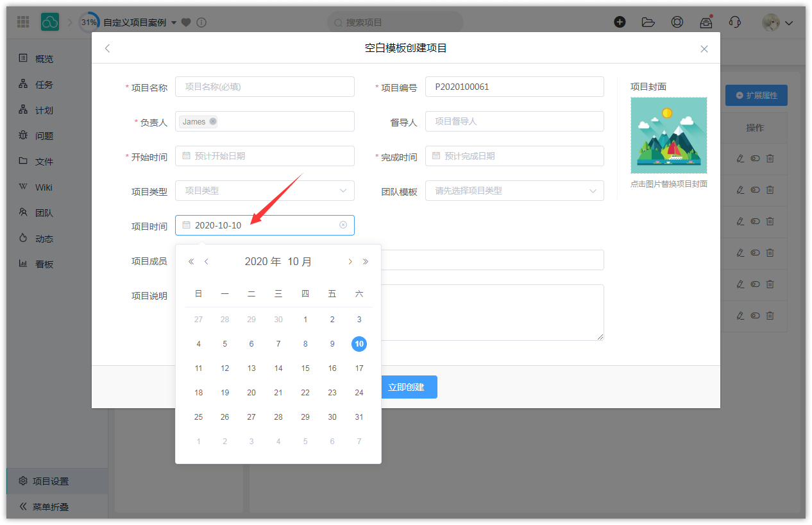Click the last row edit pencil icon

[x=741, y=316]
